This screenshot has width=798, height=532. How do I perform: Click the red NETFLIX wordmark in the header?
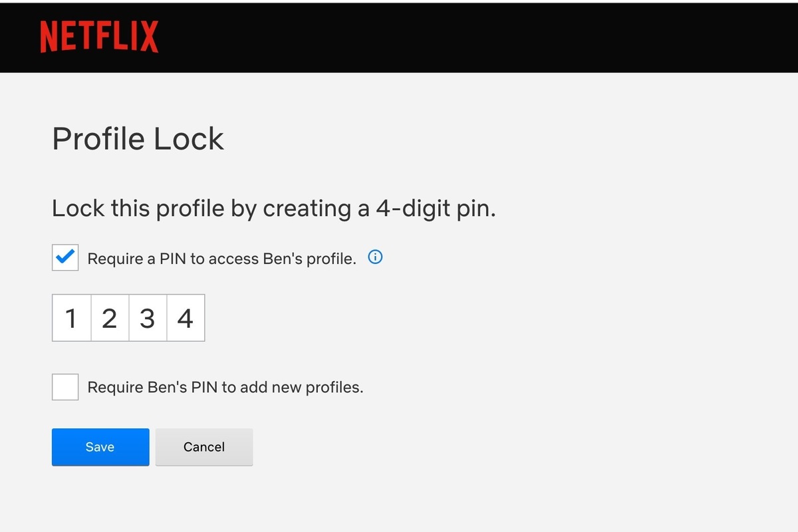pyautogui.click(x=100, y=37)
